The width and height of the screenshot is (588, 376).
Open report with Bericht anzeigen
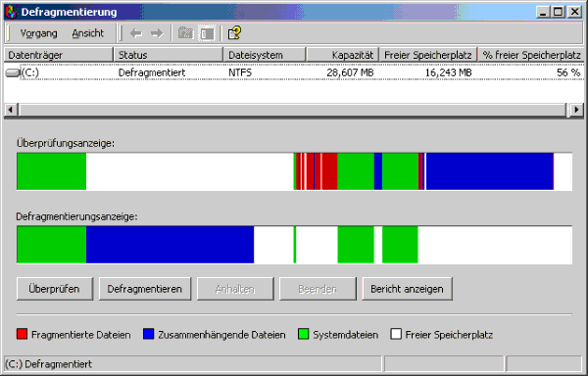pyautogui.click(x=408, y=289)
